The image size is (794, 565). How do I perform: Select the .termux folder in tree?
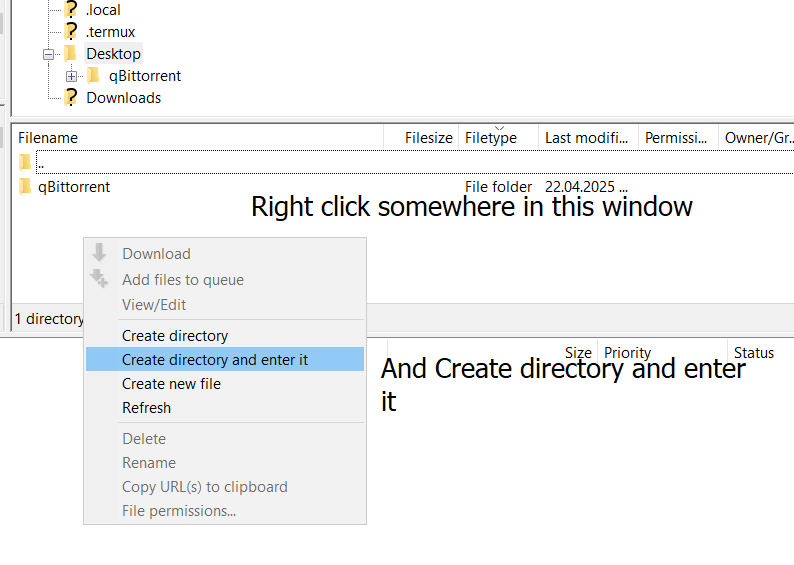[110, 32]
